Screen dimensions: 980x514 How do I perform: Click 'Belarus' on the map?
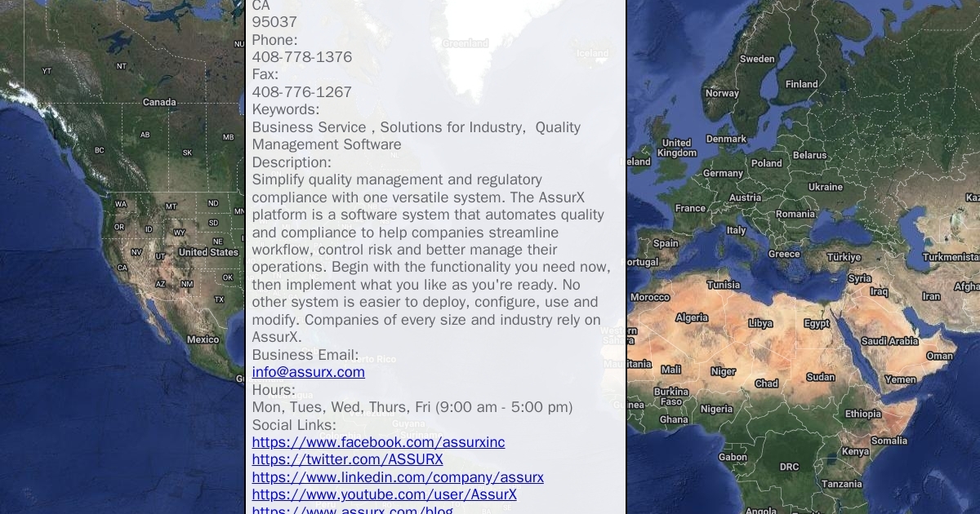(x=809, y=155)
